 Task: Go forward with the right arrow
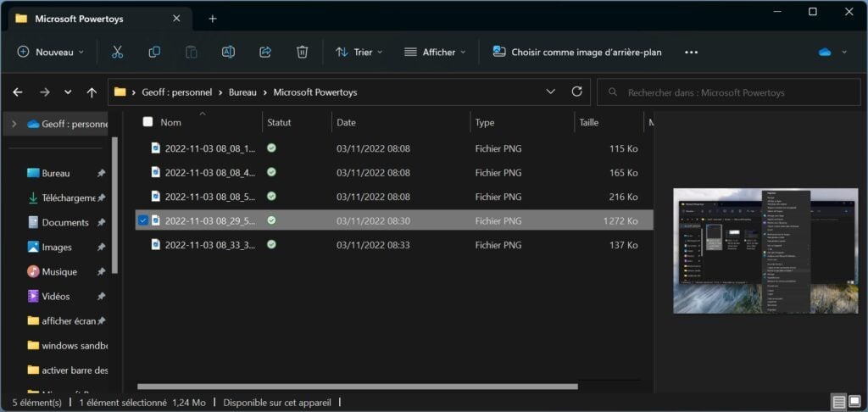pyautogui.click(x=45, y=92)
